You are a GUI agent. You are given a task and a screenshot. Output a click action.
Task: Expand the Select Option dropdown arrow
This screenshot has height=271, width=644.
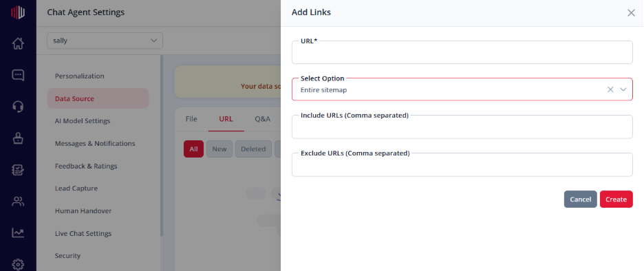pyautogui.click(x=623, y=89)
